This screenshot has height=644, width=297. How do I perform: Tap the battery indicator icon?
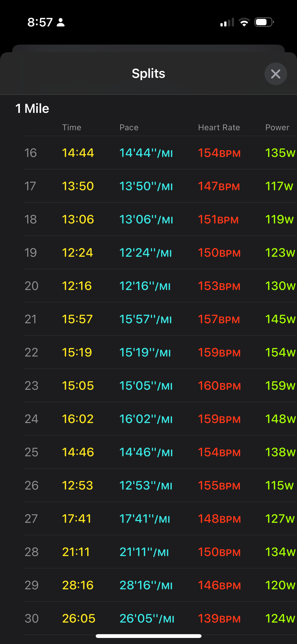click(x=264, y=22)
